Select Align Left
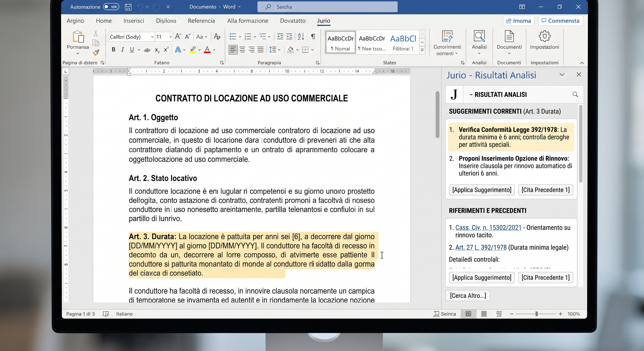Viewport: 644px width, 351px height. (233, 49)
